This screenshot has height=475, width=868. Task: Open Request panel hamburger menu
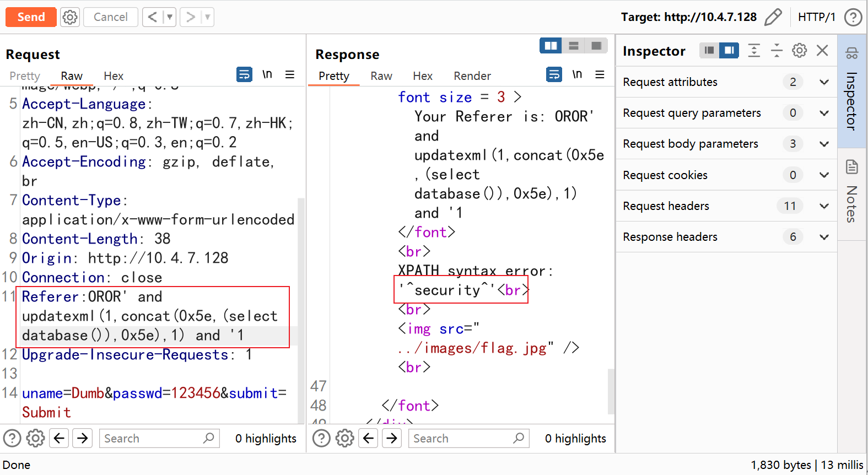tap(290, 74)
